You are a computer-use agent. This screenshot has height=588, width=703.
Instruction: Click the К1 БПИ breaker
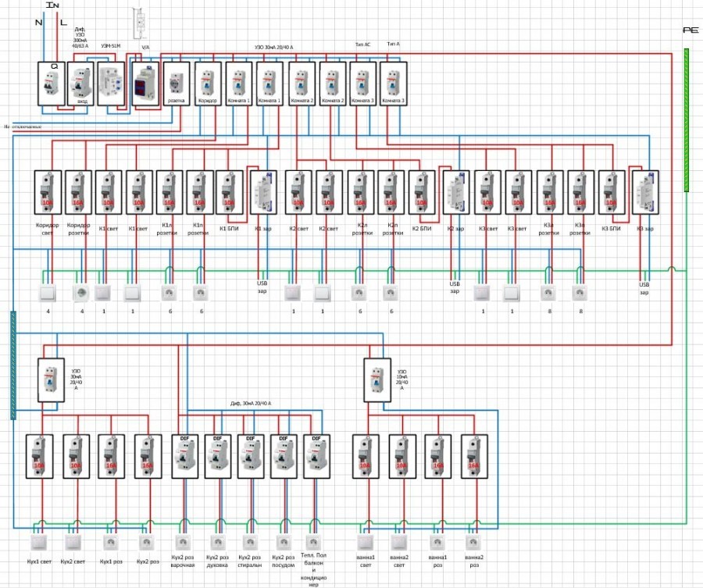coord(228,192)
